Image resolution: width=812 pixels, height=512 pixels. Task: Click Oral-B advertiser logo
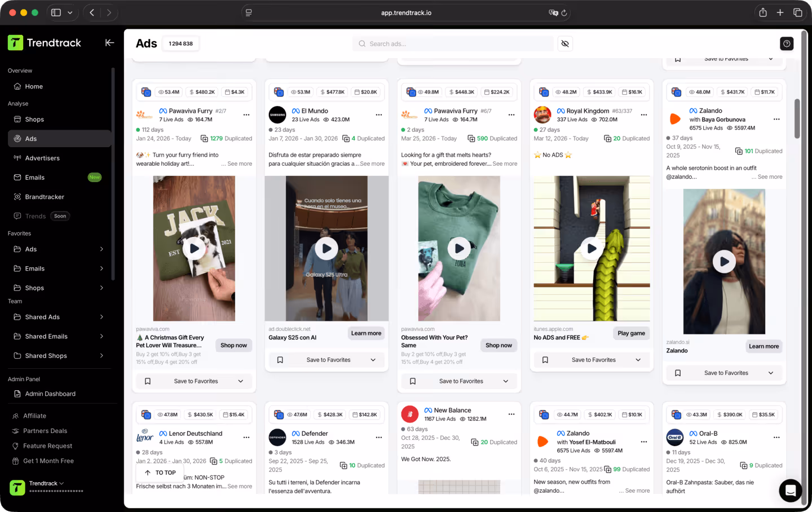(x=675, y=438)
